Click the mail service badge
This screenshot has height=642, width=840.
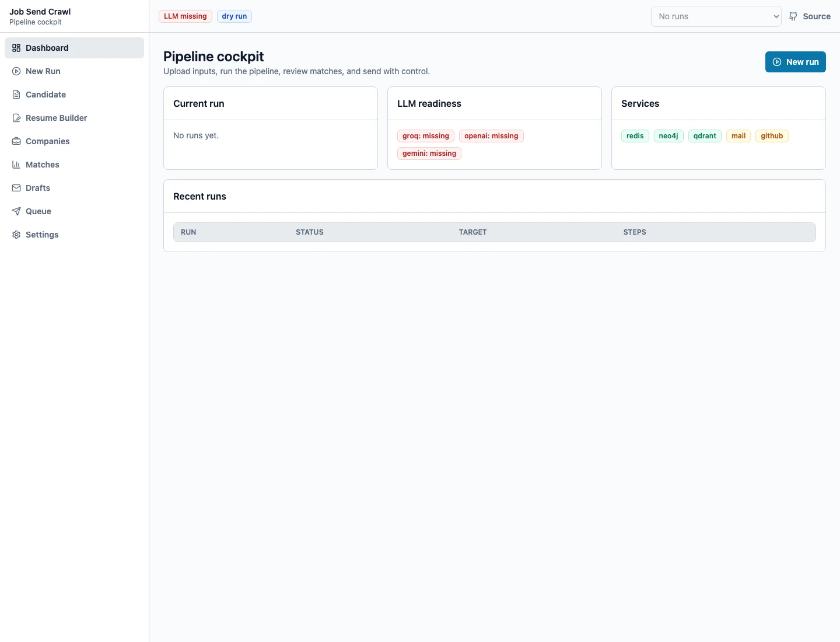point(738,136)
